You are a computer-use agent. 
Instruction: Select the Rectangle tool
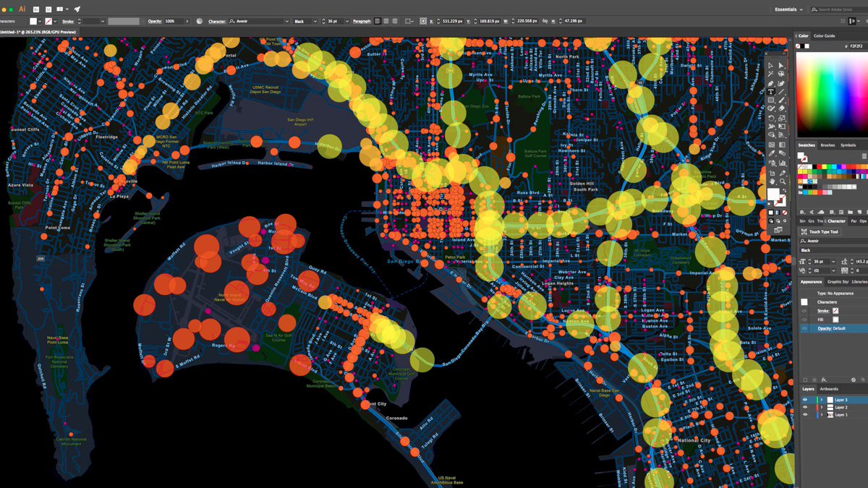click(x=770, y=100)
